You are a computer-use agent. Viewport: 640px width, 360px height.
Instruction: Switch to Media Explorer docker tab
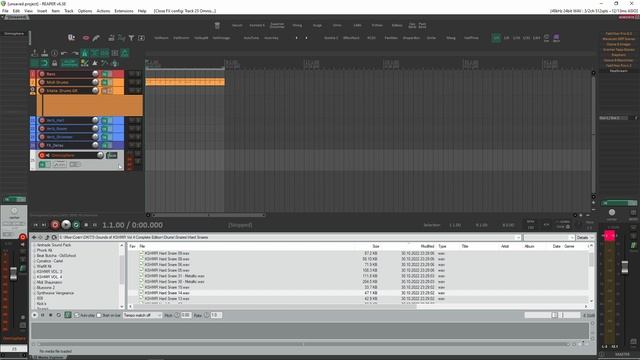pos(49,357)
